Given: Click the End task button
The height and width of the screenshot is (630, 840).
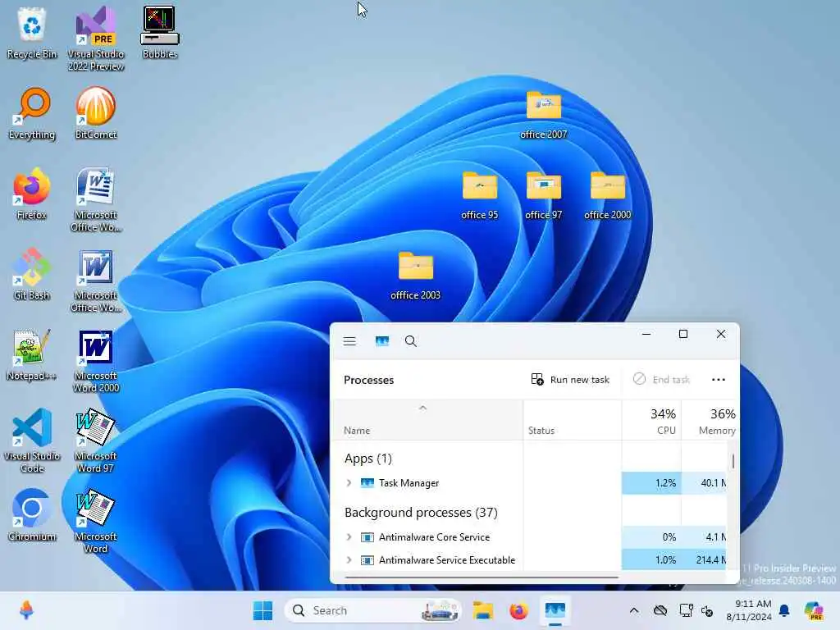Looking at the screenshot, I should click(662, 380).
